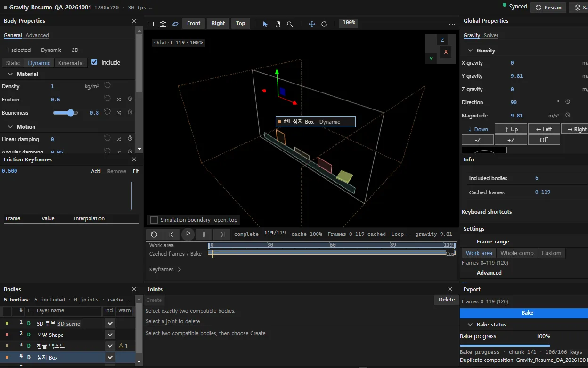Image resolution: width=588 pixels, height=368 pixels.
Task: Adjust the Bounciness slider
Action: click(x=65, y=113)
